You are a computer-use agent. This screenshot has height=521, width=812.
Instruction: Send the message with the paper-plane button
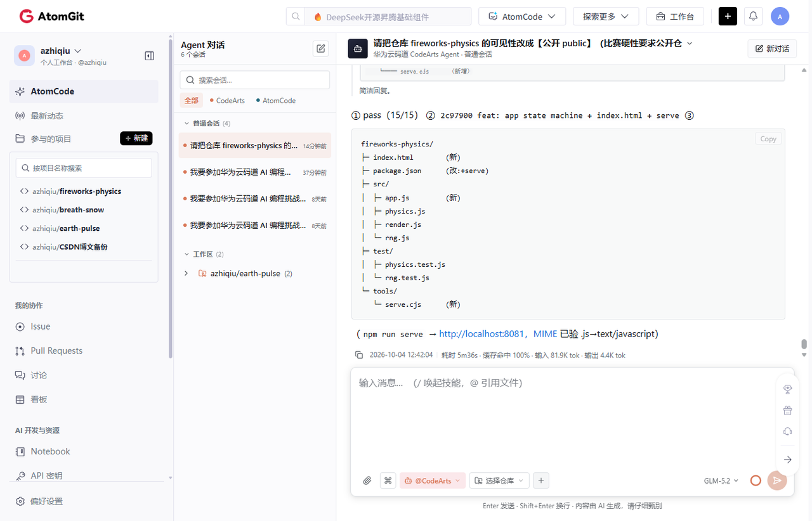[777, 480]
